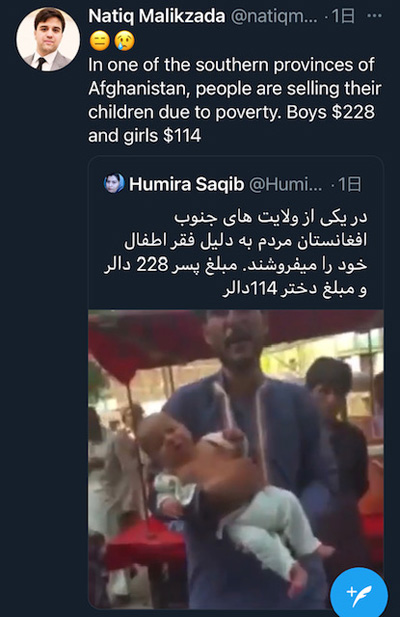
Task: Click the crying face emoji
Action: click(x=124, y=41)
